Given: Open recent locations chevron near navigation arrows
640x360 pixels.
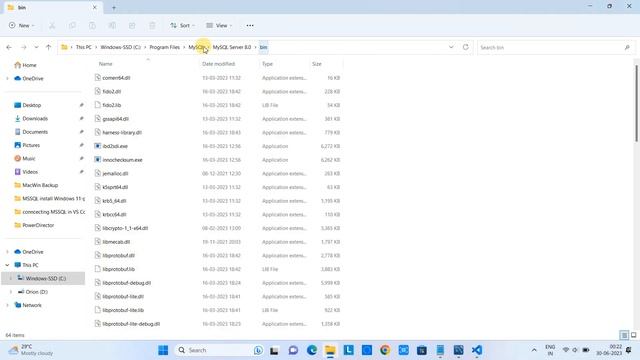Looking at the screenshot, I should [36, 47].
